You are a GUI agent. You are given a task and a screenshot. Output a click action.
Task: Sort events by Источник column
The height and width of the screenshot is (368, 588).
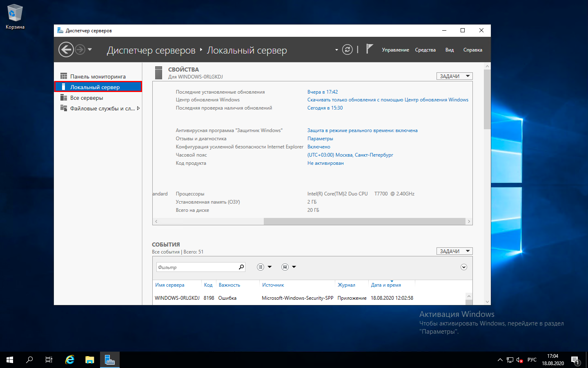click(x=273, y=285)
